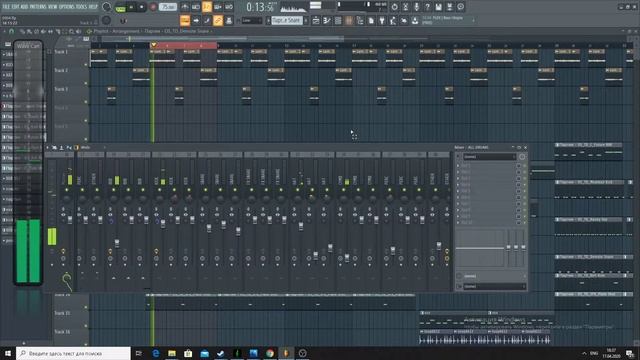Toggle the step editing mode icon
This screenshot has width=640, height=360.
pos(207,20)
